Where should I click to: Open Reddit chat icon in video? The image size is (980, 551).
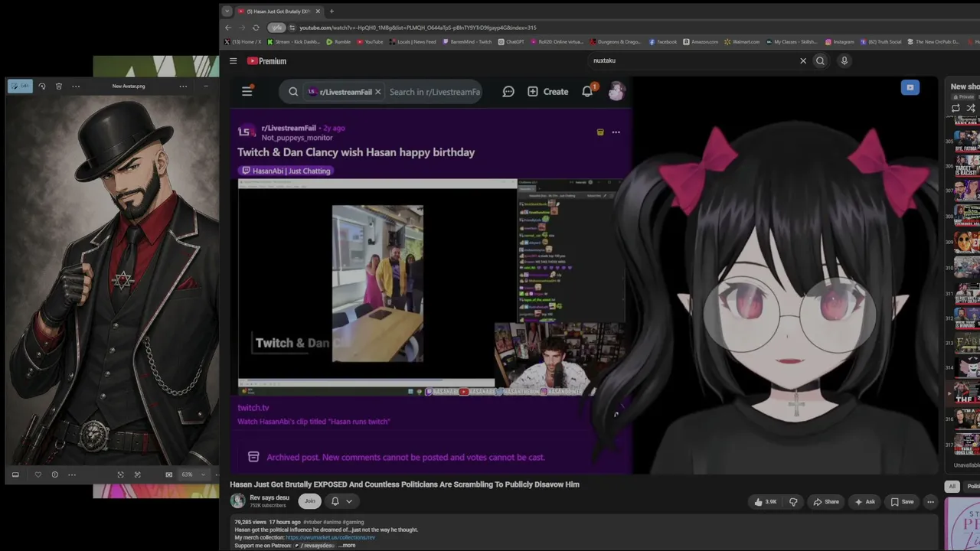coord(508,92)
